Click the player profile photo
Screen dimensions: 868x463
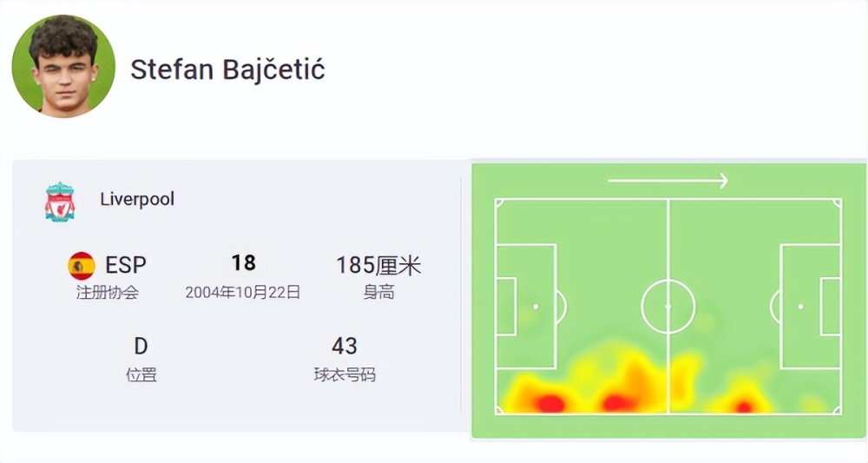click(x=63, y=67)
